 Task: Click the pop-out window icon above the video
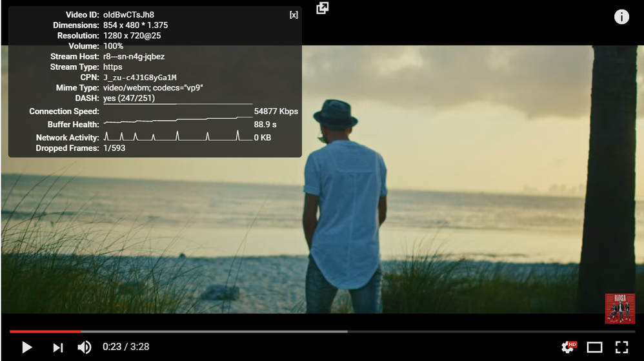[x=323, y=8]
